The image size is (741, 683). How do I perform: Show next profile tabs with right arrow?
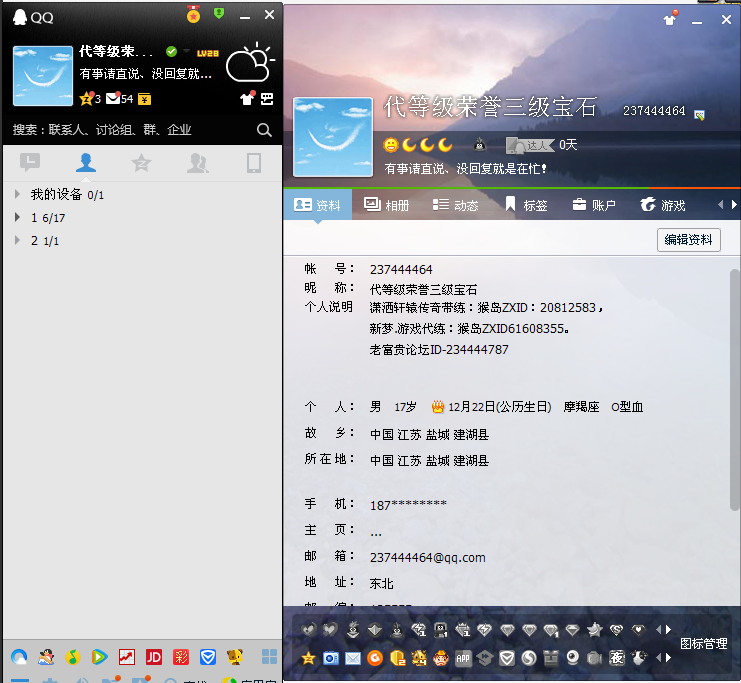[734, 205]
